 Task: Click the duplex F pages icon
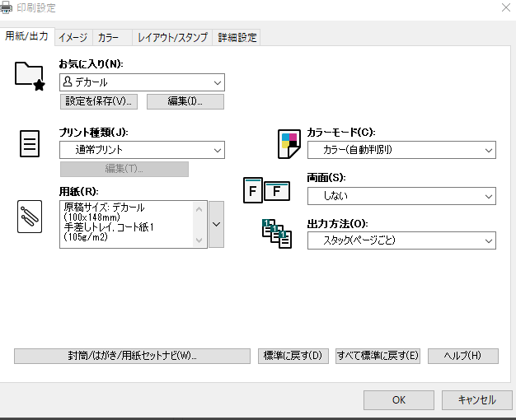click(x=267, y=190)
